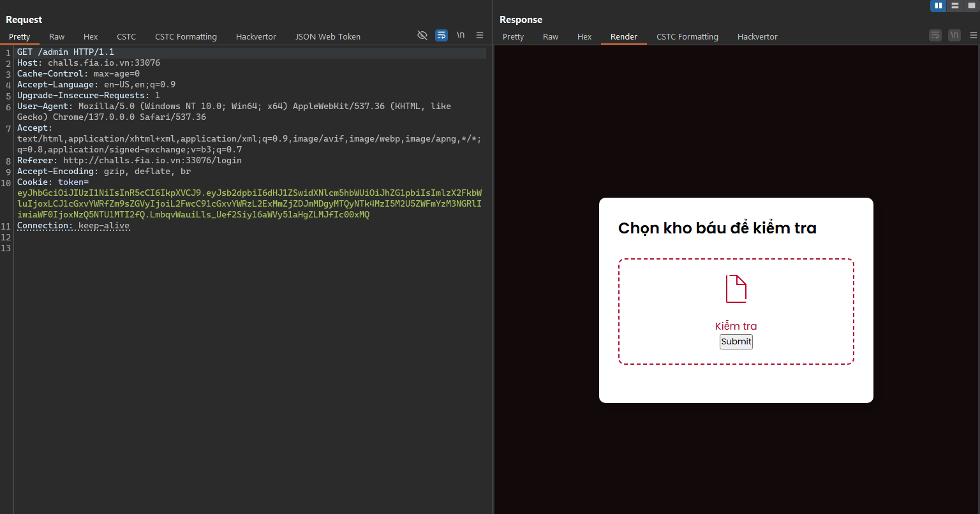Select combined single-pane layout icon
980x514 pixels.
coord(970,6)
